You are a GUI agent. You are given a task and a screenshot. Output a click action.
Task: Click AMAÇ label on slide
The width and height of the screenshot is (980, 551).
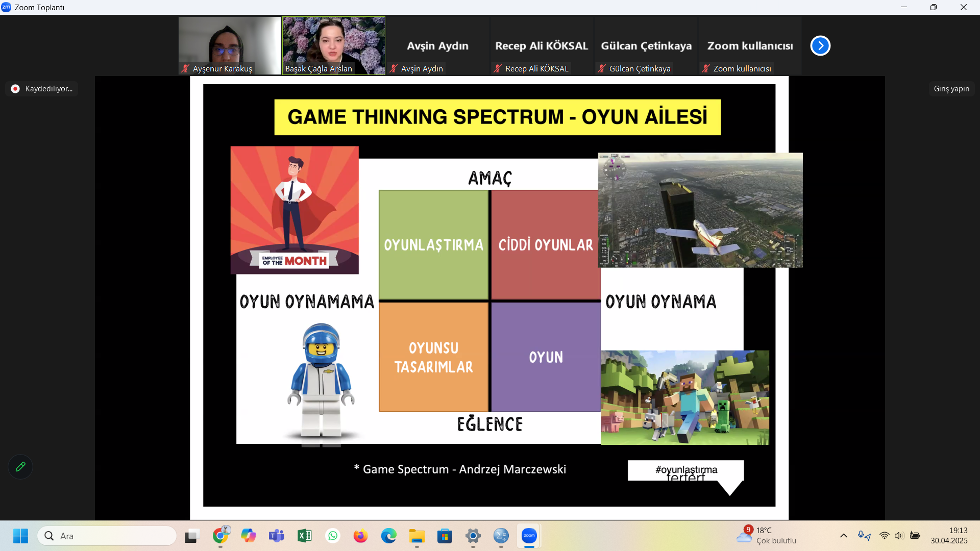(490, 178)
